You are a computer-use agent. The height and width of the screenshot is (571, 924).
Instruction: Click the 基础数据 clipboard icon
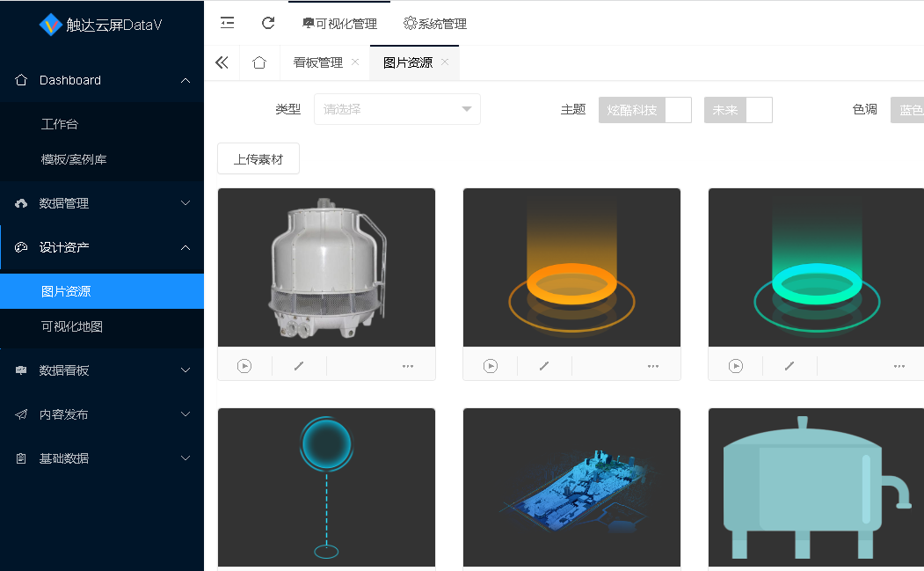pyautogui.click(x=21, y=458)
